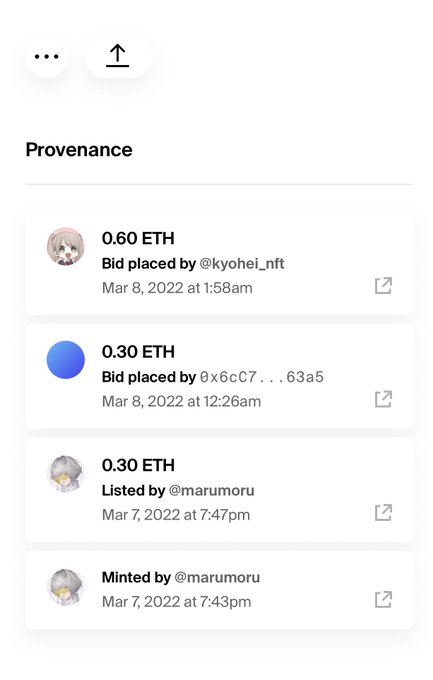Visit @marumoru link in Listed by row
433x680 pixels.
pyautogui.click(x=211, y=490)
